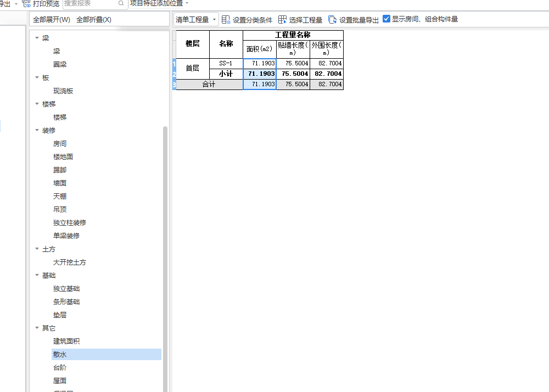Open the 清单工程量 dropdown
The image size is (549, 392).
coord(196,20)
